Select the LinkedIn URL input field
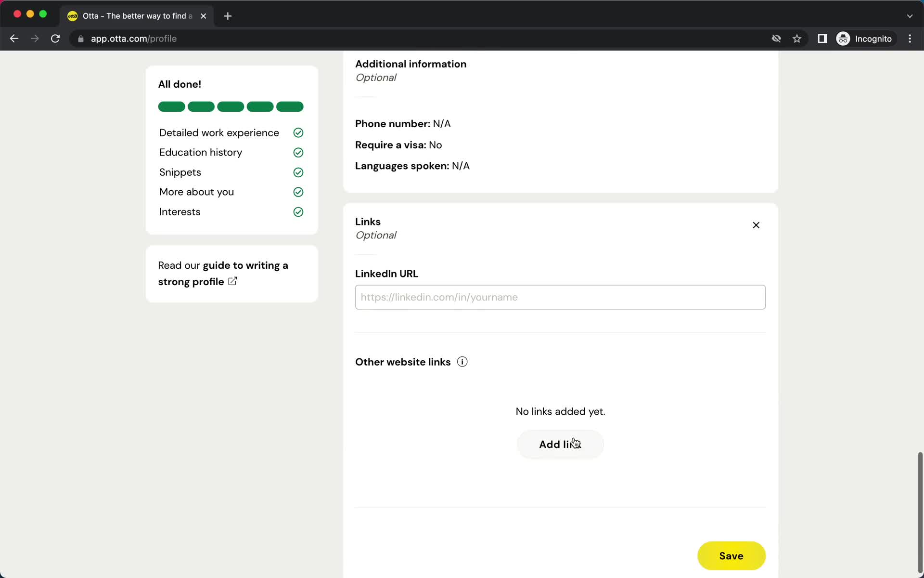Image resolution: width=924 pixels, height=578 pixels. [560, 297]
